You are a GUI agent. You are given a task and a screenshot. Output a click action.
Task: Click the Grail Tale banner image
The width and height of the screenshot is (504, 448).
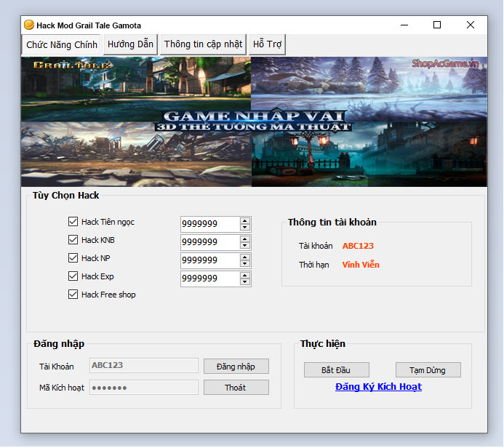coord(254,121)
